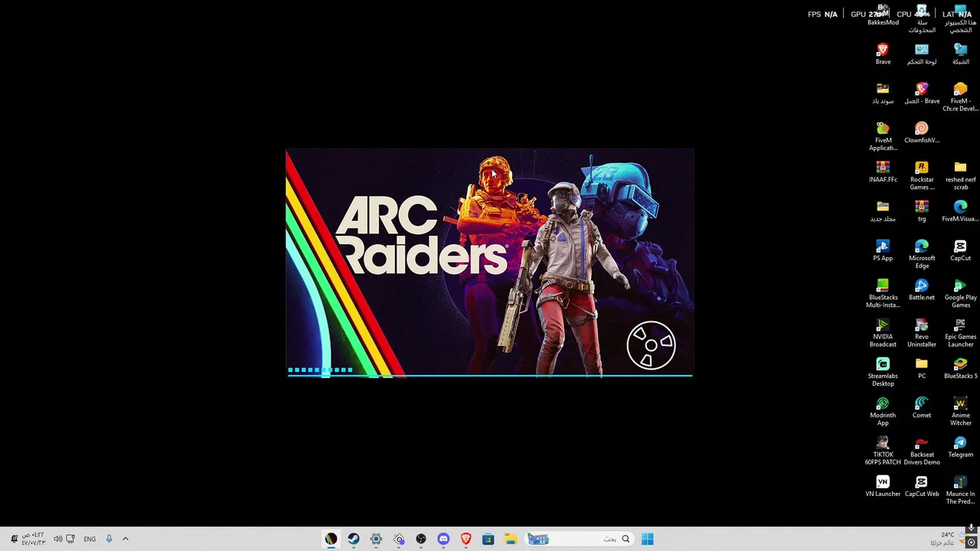
Task: Open the FiveM Applicati... desktop icon
Action: [x=883, y=136]
